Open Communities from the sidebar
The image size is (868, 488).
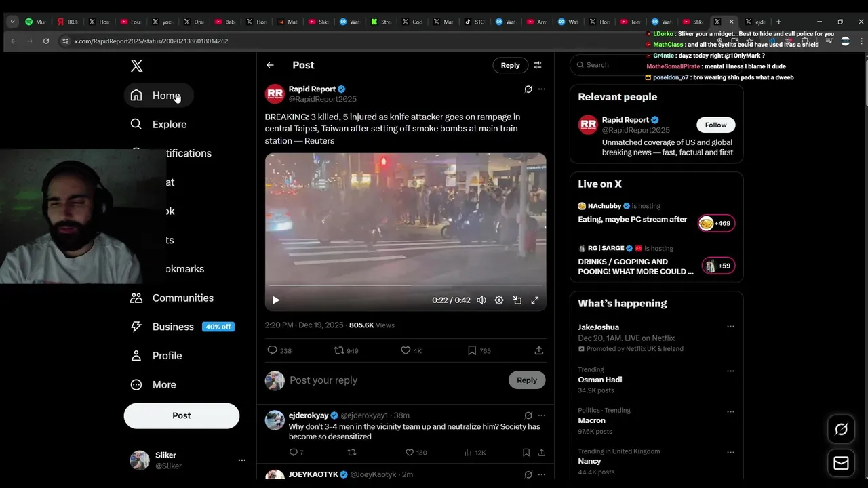point(172,298)
